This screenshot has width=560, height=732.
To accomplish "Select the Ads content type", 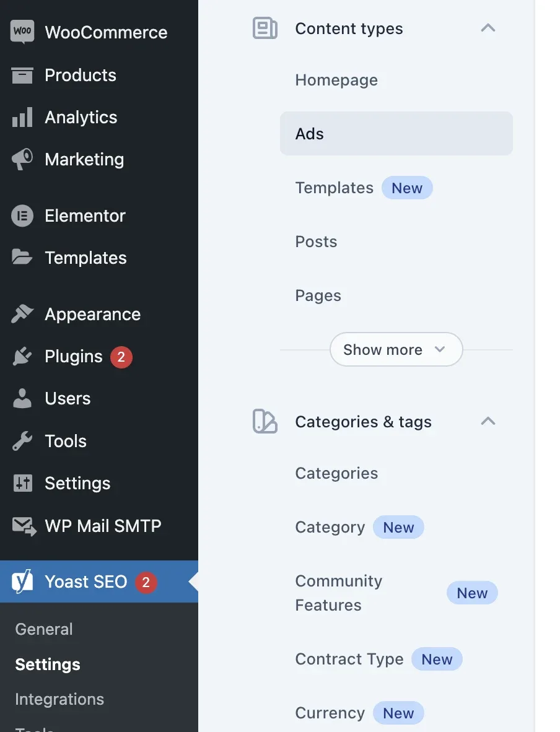I will 396,134.
